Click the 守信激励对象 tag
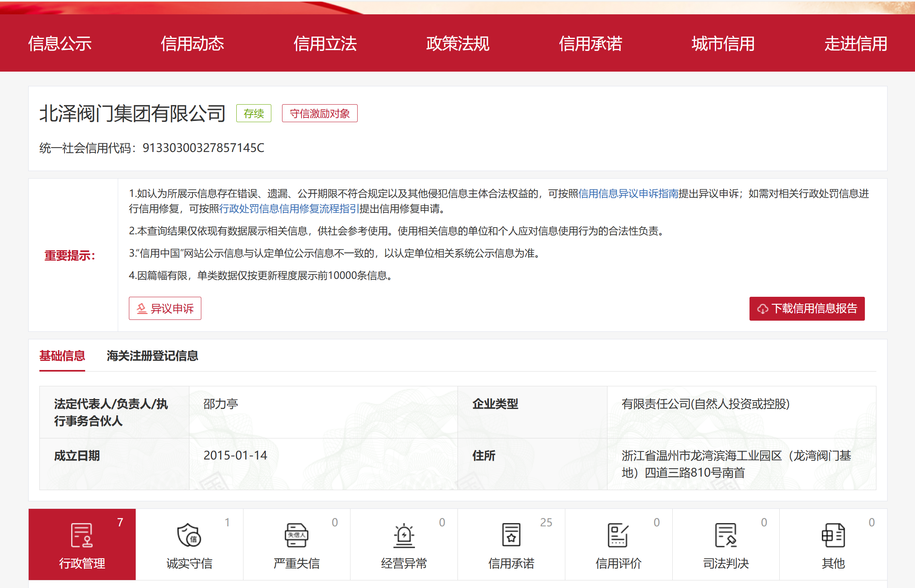Image resolution: width=915 pixels, height=588 pixels. point(319,114)
